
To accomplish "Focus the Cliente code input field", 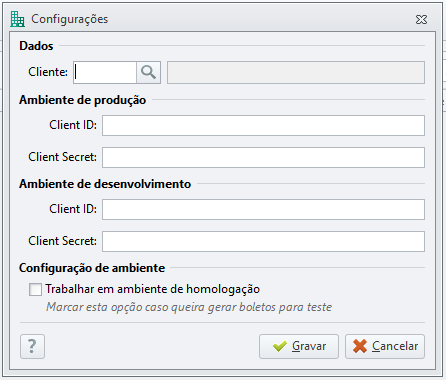I will point(105,72).
